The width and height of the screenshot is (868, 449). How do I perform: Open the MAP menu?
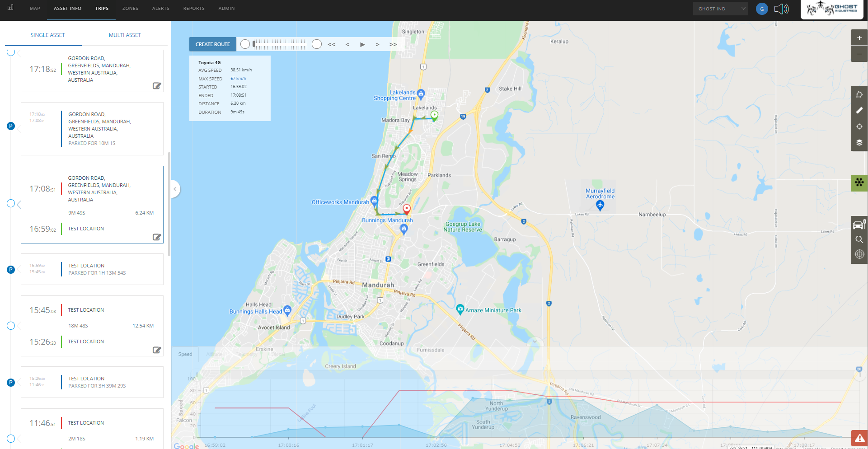coord(35,9)
